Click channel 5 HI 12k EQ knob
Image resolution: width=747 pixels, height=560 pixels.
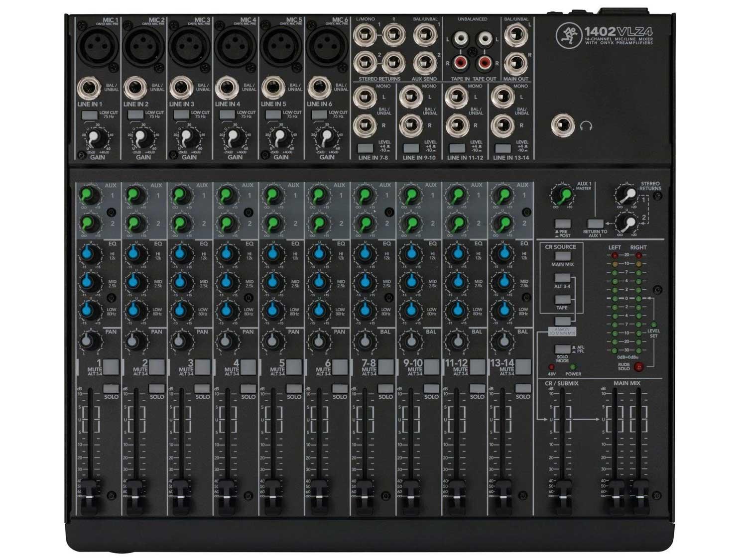(273, 254)
